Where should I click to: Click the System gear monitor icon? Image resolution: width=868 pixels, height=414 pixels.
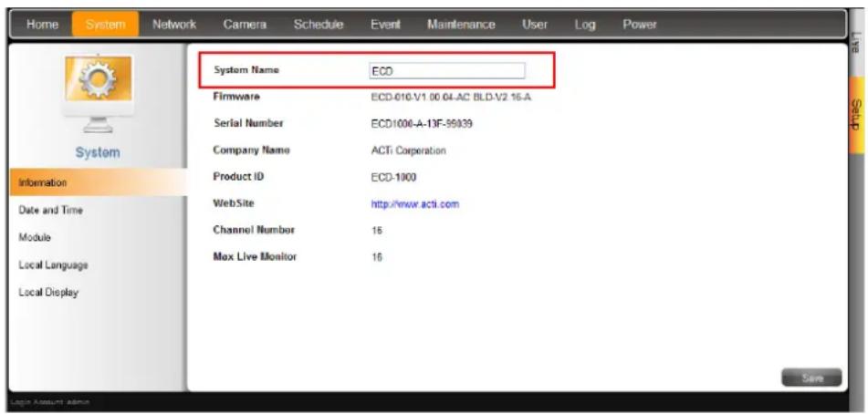point(98,92)
